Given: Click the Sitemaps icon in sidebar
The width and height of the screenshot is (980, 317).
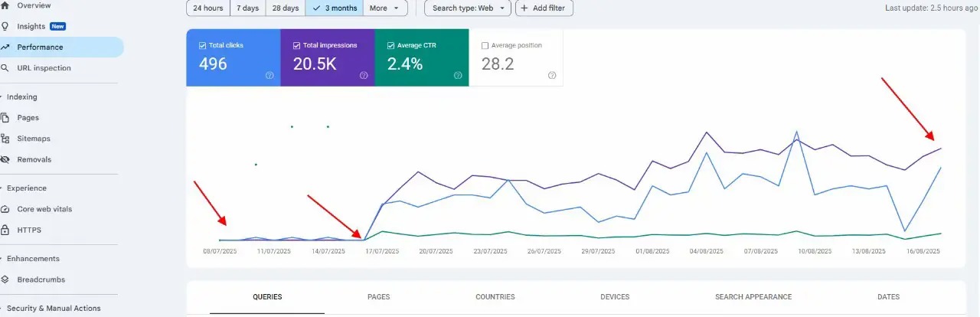Looking at the screenshot, I should pyautogui.click(x=5, y=139).
